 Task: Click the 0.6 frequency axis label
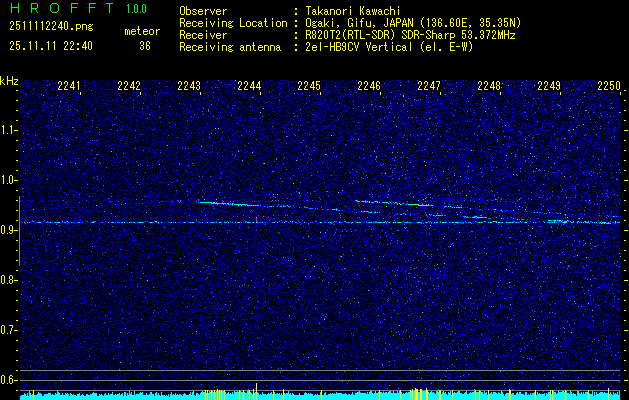coord(8,380)
